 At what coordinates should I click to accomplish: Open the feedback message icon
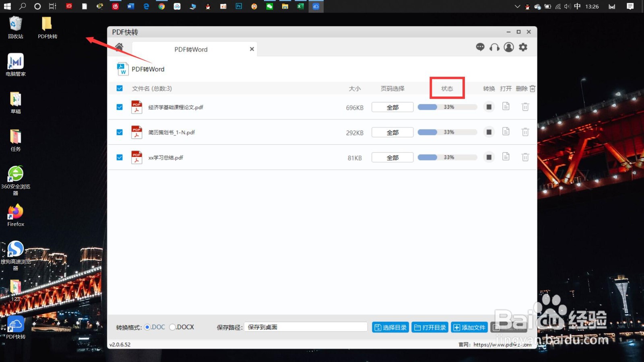pos(481,47)
